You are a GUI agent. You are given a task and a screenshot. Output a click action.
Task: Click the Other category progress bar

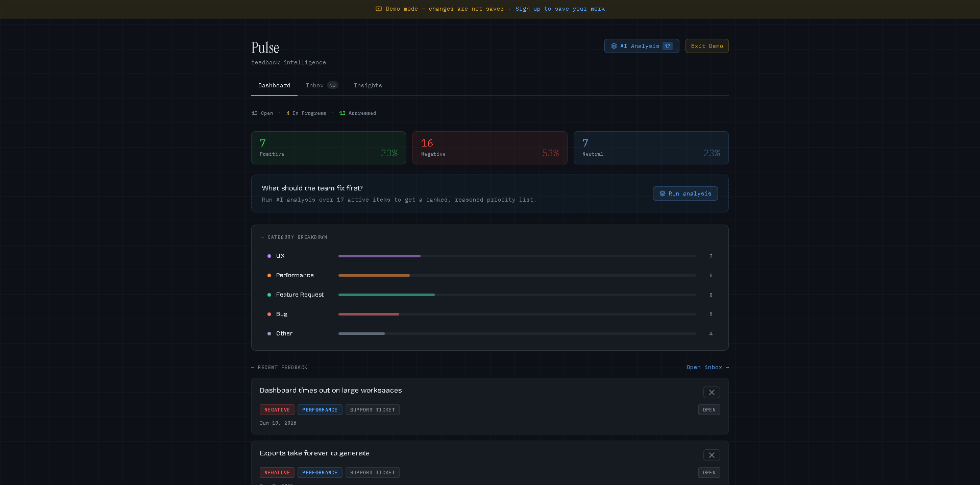[x=517, y=333]
